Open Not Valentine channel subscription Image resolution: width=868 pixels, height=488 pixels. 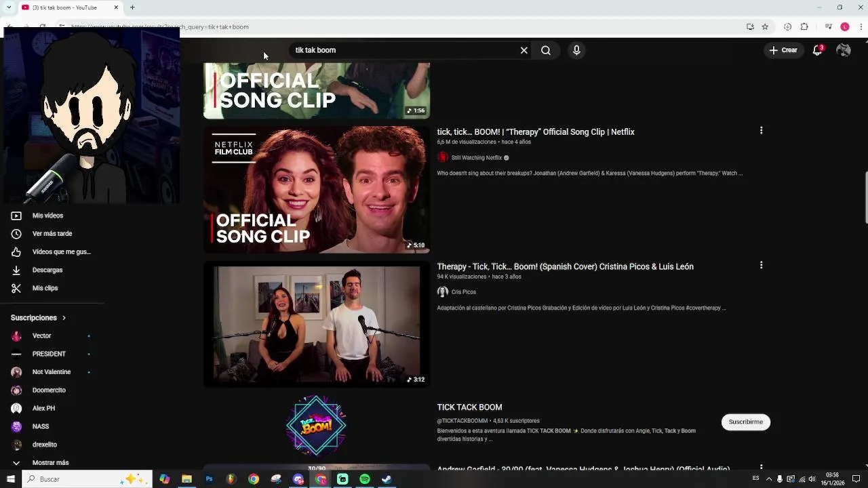[x=52, y=372]
